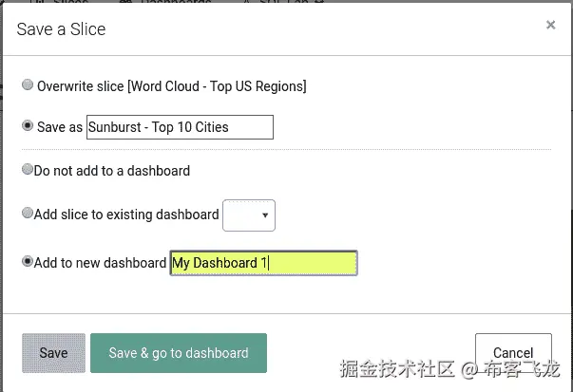The image size is (573, 392).
Task: Select the Overwrite slice radio button
Action: coord(28,85)
